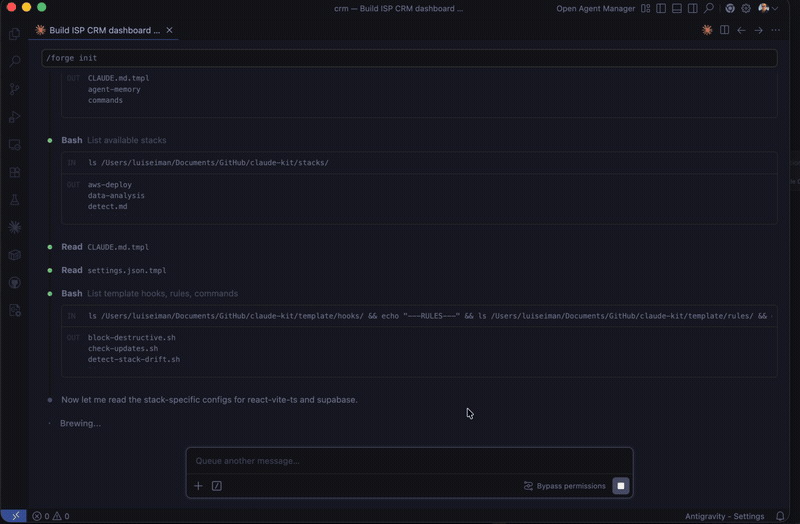Click the check-updates.sh output line
The image size is (800, 524).
pos(123,348)
